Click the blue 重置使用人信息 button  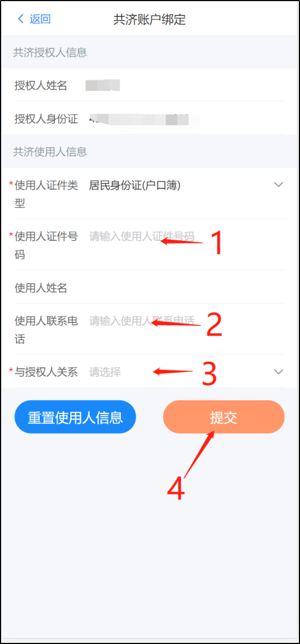coord(75,417)
